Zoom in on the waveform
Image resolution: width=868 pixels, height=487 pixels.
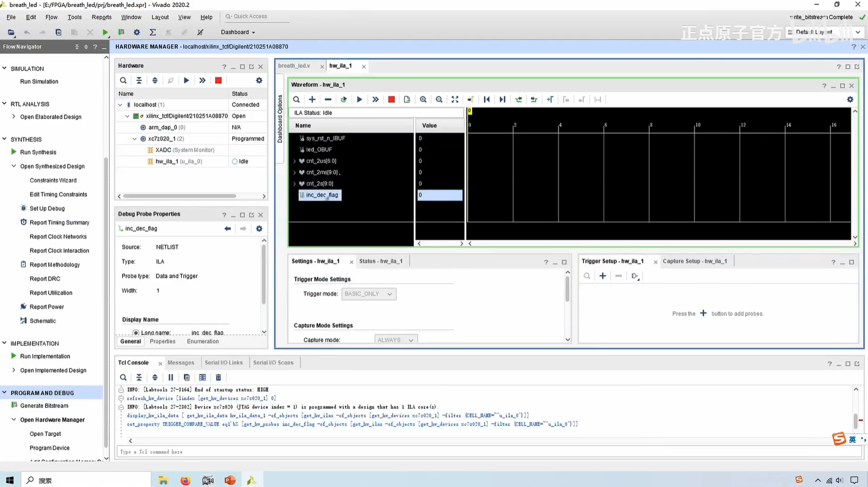pyautogui.click(x=423, y=100)
